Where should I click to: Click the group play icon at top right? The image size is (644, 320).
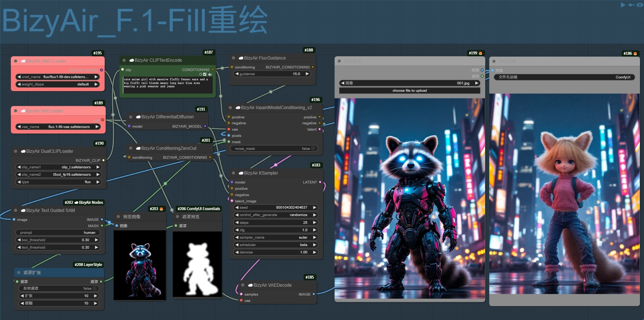click(x=623, y=5)
